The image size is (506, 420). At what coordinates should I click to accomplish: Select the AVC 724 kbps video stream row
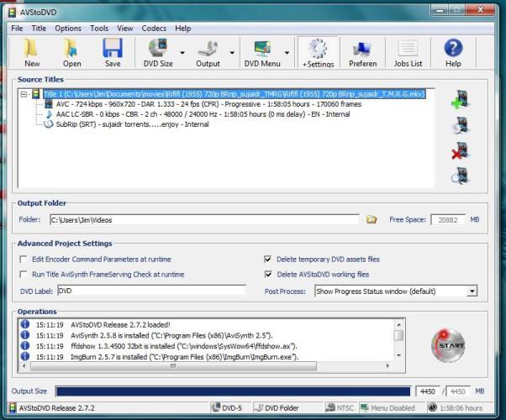[x=208, y=104]
